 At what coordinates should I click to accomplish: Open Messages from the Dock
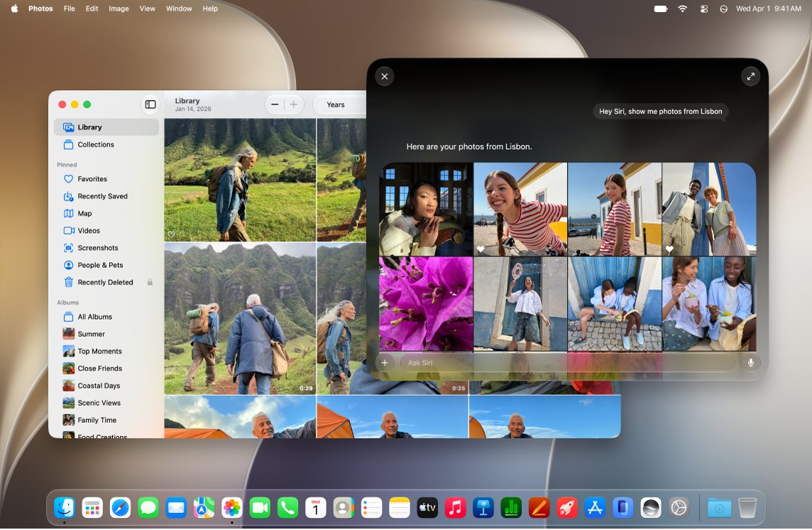point(148,508)
